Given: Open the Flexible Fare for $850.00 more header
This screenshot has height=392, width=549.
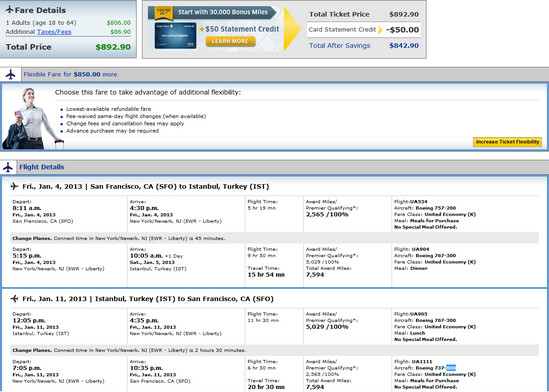Looking at the screenshot, I should point(70,75).
